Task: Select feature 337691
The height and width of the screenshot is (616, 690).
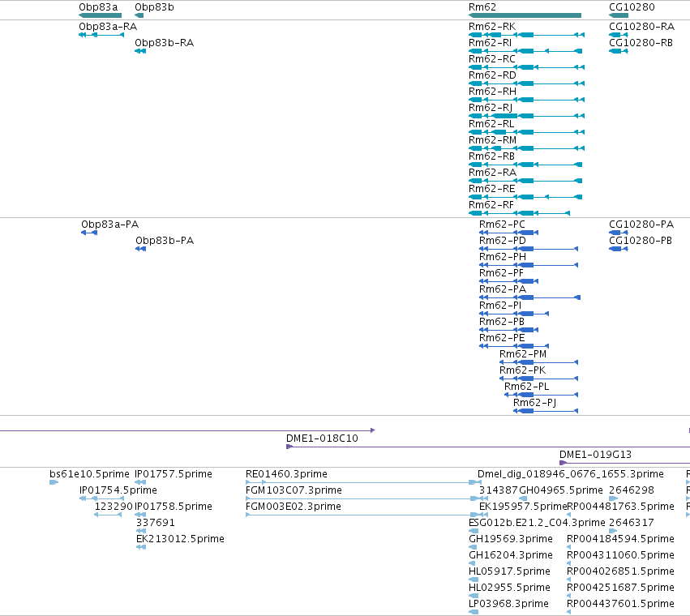Action: [141, 531]
